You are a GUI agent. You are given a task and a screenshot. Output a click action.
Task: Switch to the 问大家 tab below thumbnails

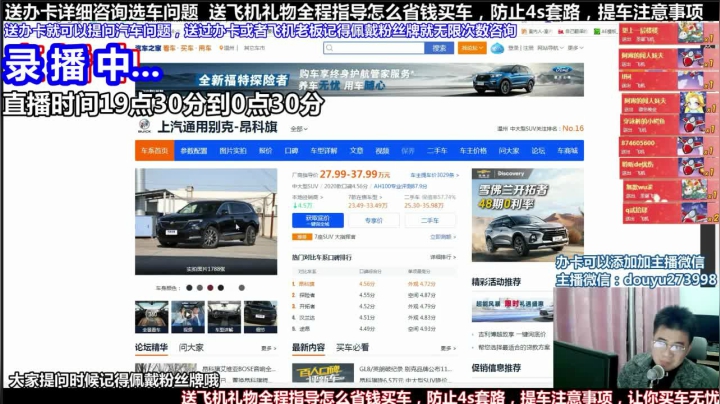[191, 348]
